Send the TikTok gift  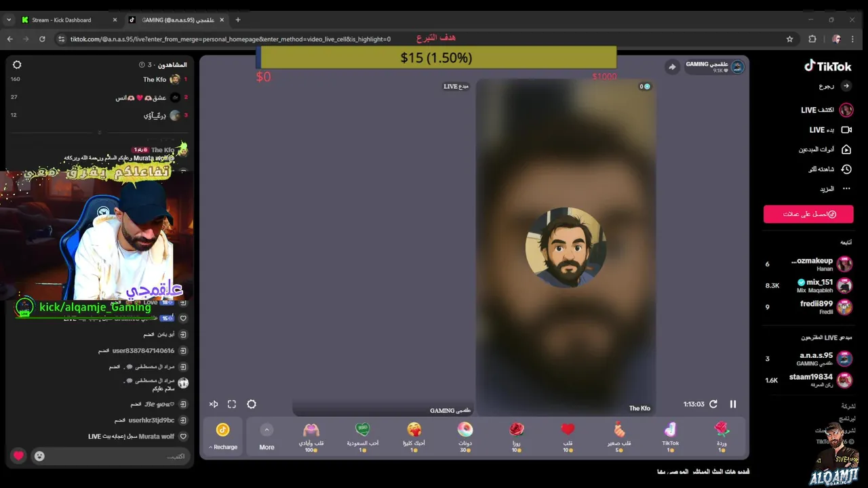point(670,436)
